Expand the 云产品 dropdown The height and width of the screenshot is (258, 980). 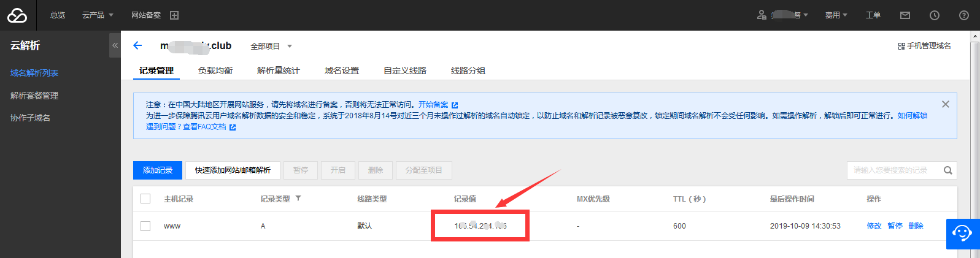coord(98,15)
